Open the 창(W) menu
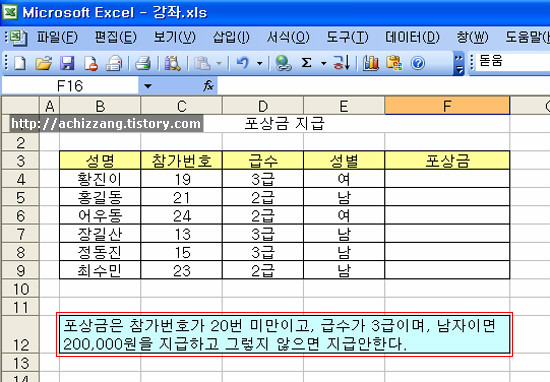This screenshot has width=550, height=382. pos(472,37)
